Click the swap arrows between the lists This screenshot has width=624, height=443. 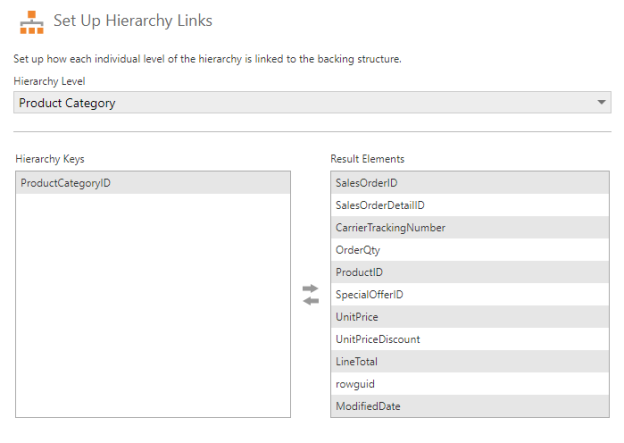pos(310,295)
